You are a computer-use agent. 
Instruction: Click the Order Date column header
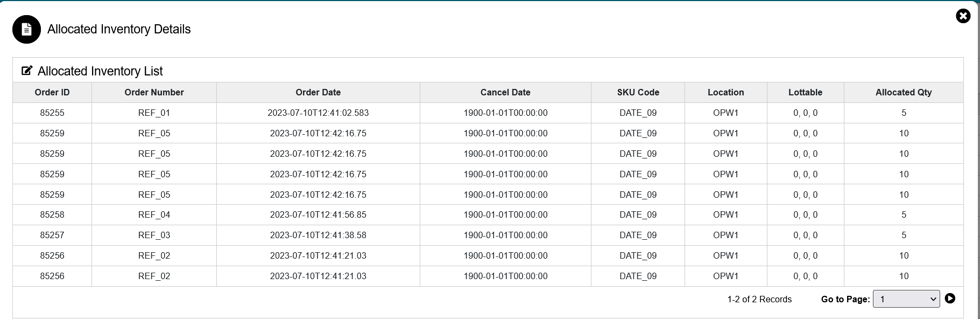pyautogui.click(x=318, y=92)
